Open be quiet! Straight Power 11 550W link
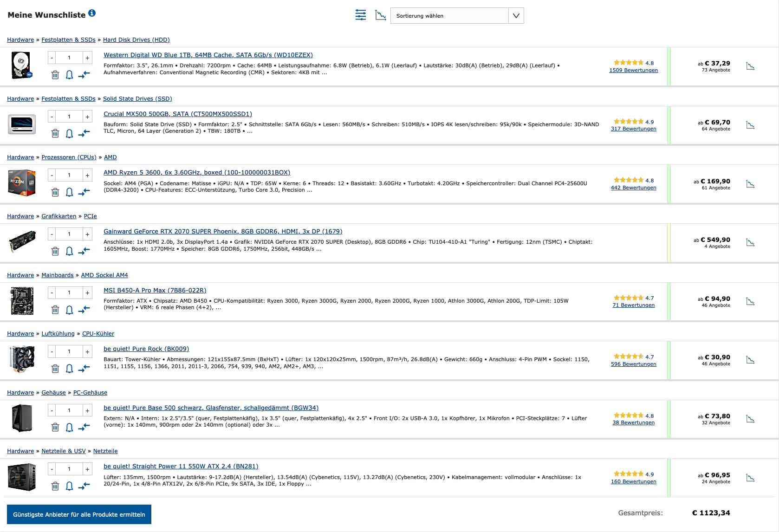The height and width of the screenshot is (532, 779). pos(181,466)
